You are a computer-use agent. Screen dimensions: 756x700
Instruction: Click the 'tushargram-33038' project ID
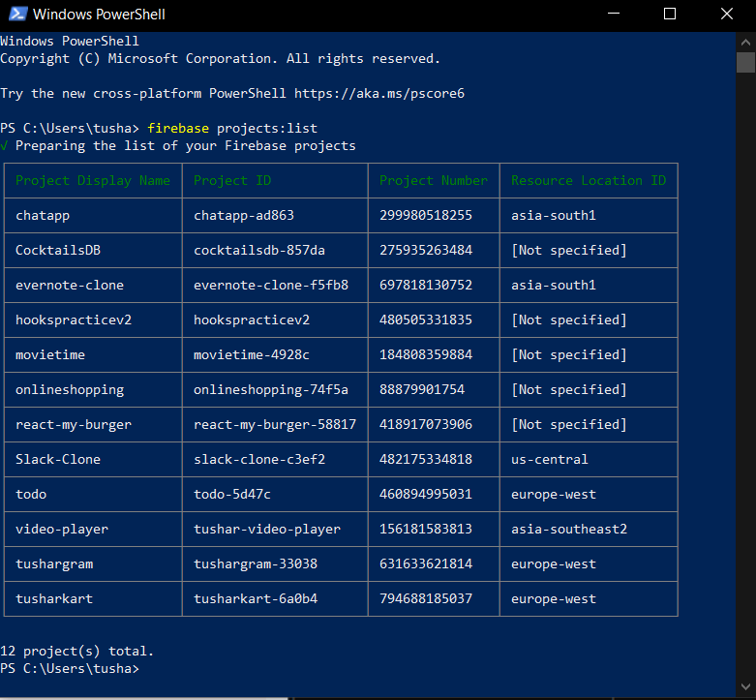click(256, 564)
